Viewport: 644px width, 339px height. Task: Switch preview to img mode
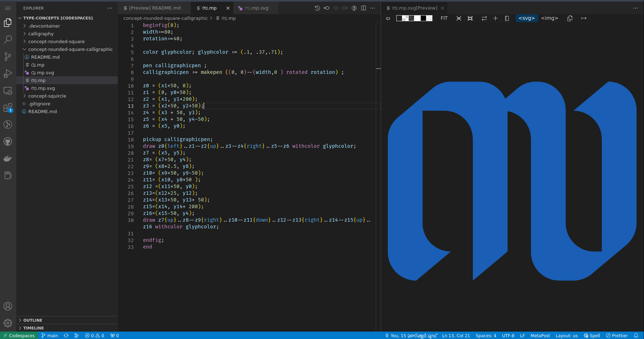pyautogui.click(x=550, y=18)
